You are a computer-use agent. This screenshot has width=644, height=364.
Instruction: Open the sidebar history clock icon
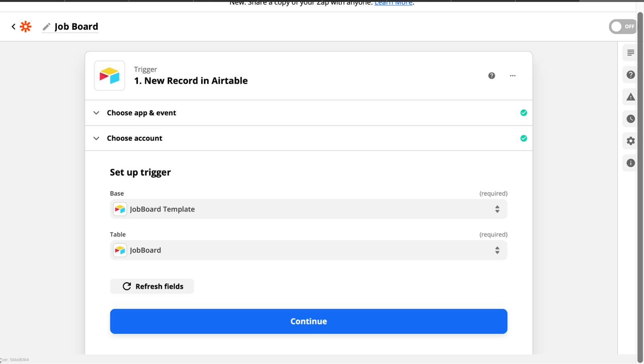630,119
